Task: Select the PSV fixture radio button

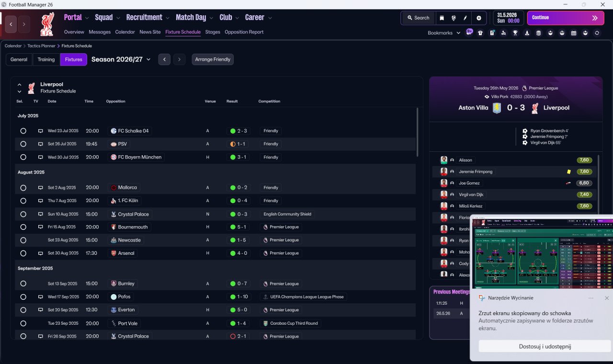Action: [x=23, y=144]
